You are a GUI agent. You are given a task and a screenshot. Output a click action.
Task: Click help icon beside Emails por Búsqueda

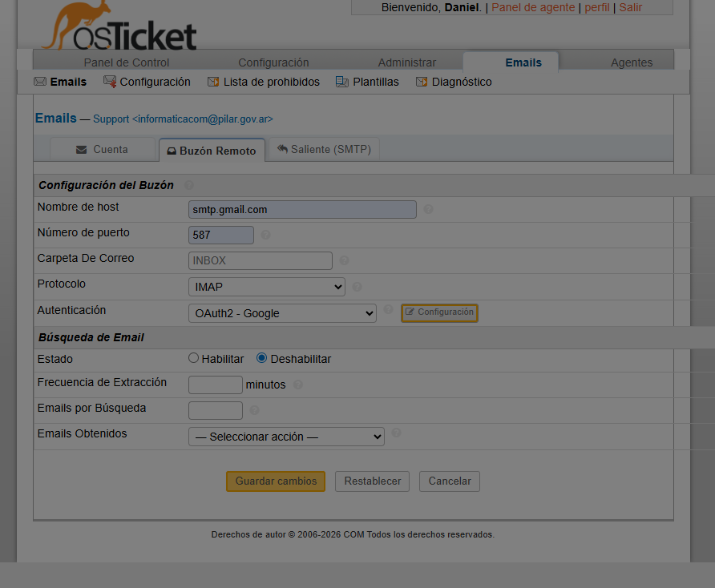point(254,410)
